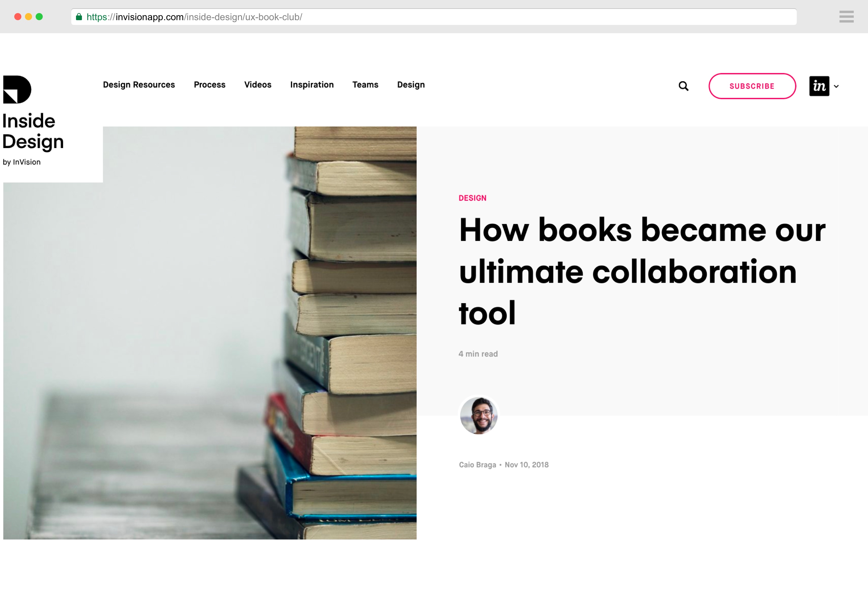
Task: Click the red window close dot
Action: [x=18, y=17]
